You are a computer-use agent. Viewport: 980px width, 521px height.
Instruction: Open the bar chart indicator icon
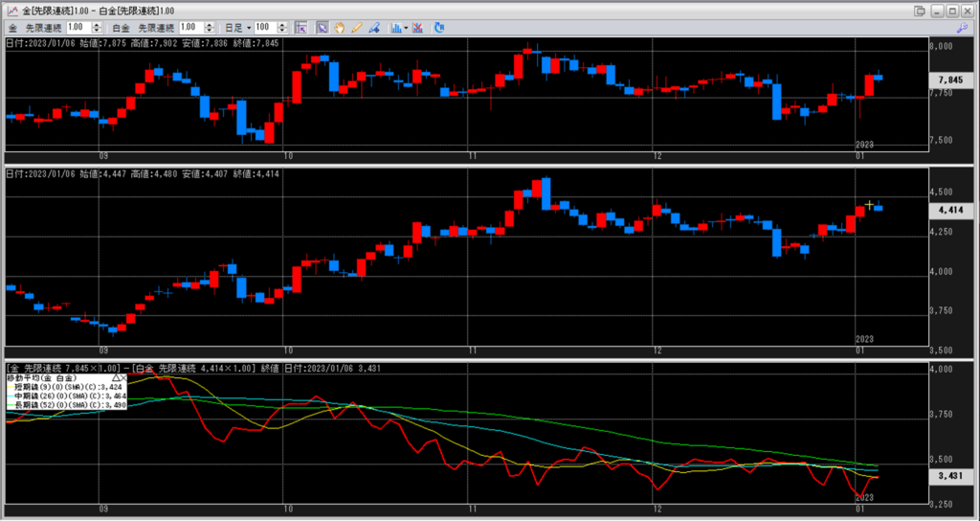pyautogui.click(x=394, y=28)
